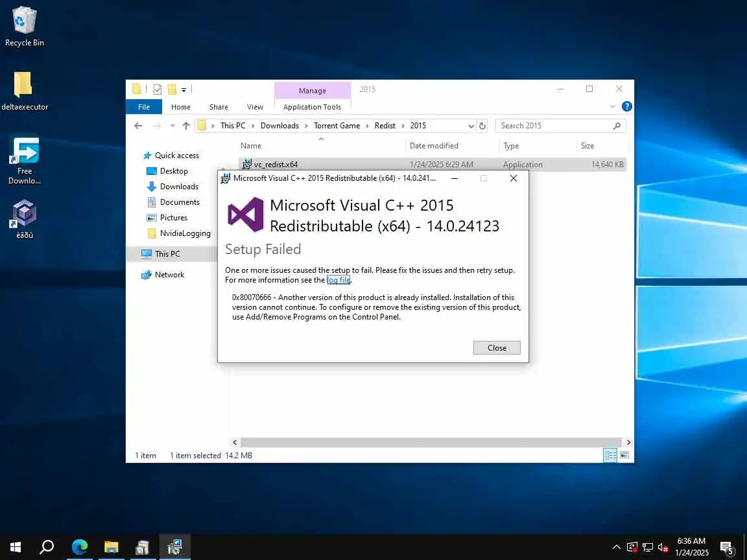Open the Application Tools tab
This screenshot has height=560, width=747.
tap(312, 107)
